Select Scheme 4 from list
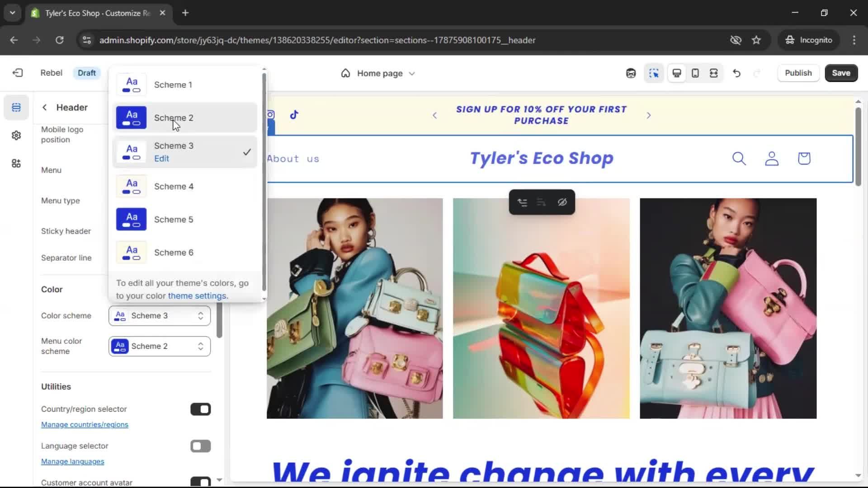Image resolution: width=868 pixels, height=488 pixels. tap(174, 186)
